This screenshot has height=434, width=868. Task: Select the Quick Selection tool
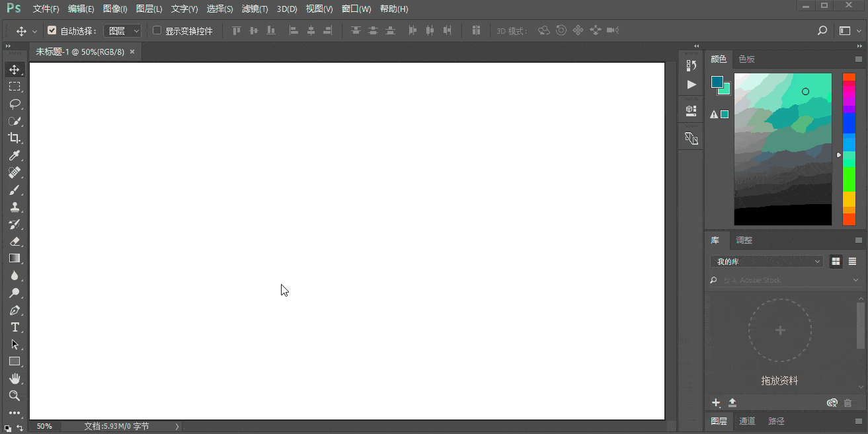pyautogui.click(x=15, y=121)
